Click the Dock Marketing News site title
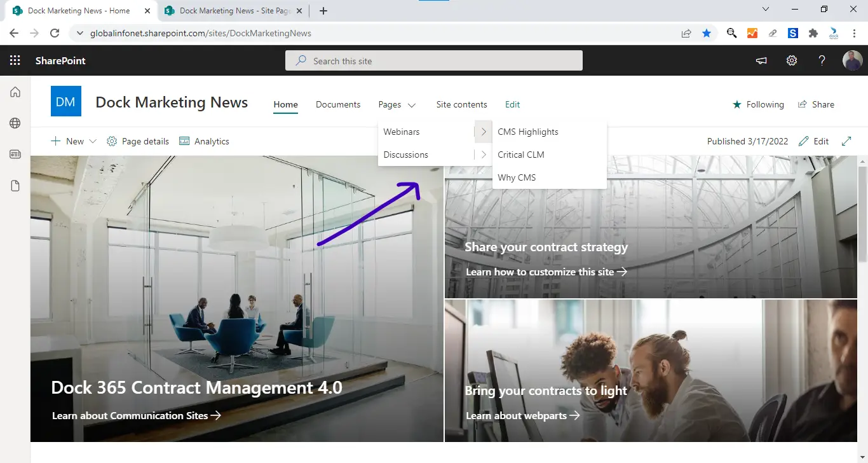 point(172,102)
